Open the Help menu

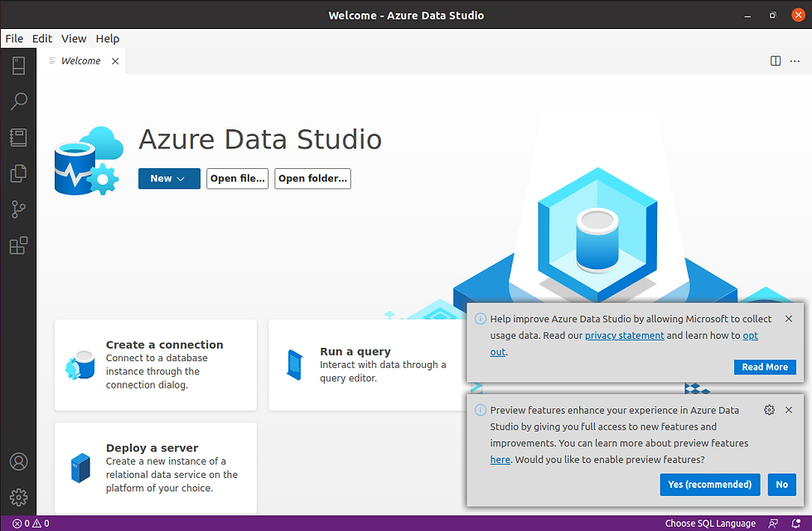point(107,39)
